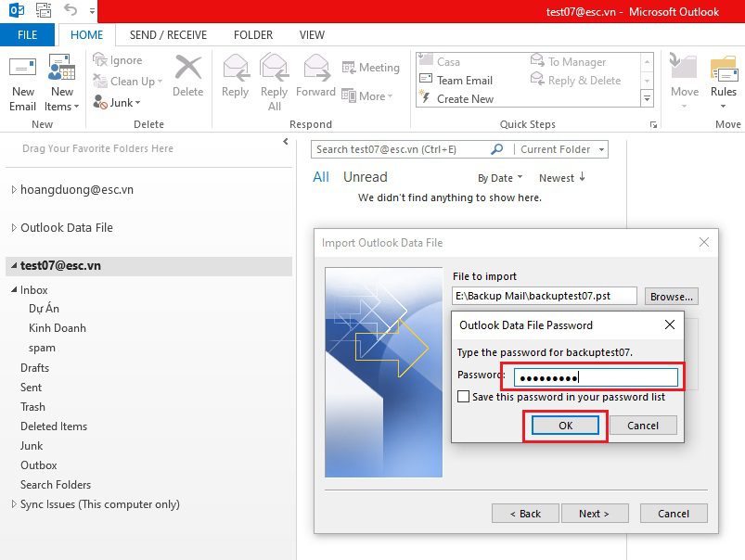Click the Junk mail icon

(100, 102)
